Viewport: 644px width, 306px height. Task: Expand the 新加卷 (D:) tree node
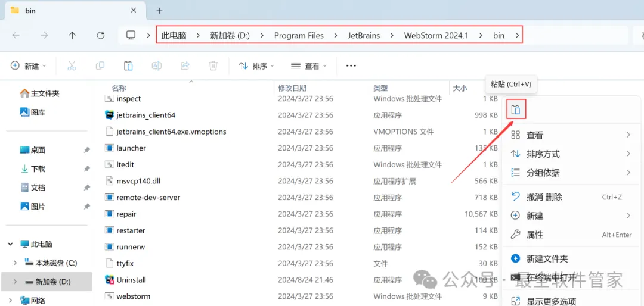(15, 282)
